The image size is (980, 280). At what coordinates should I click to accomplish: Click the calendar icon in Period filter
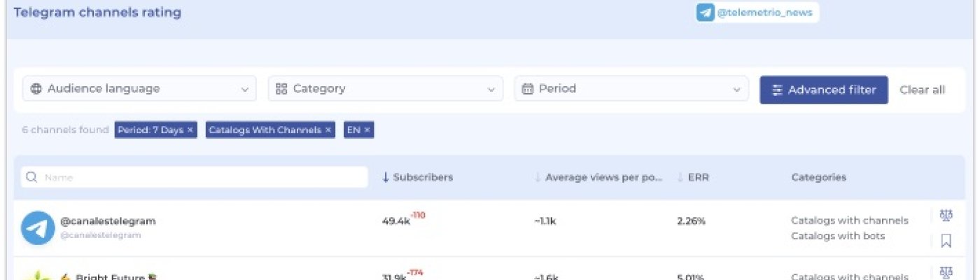(x=528, y=89)
